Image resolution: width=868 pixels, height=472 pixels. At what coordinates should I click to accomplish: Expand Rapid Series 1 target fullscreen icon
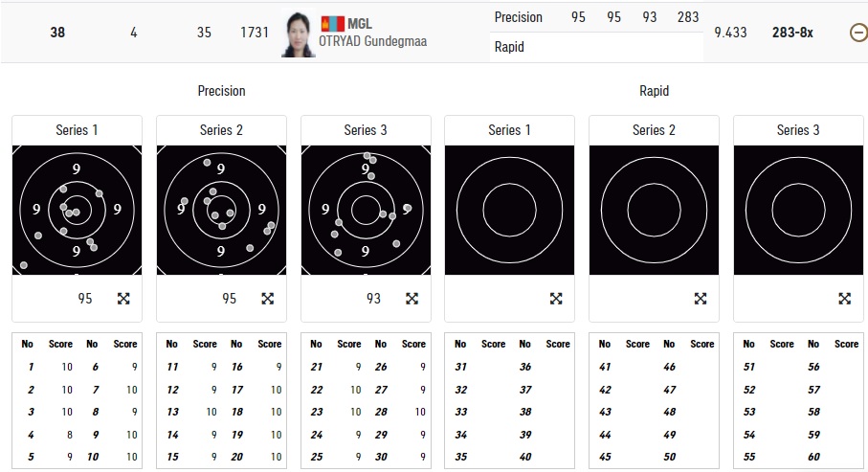point(556,299)
